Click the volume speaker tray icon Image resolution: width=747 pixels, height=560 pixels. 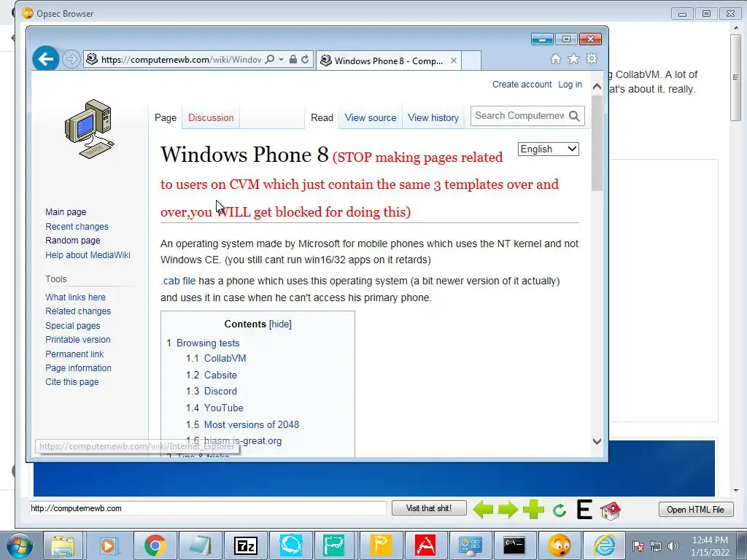coord(673,546)
